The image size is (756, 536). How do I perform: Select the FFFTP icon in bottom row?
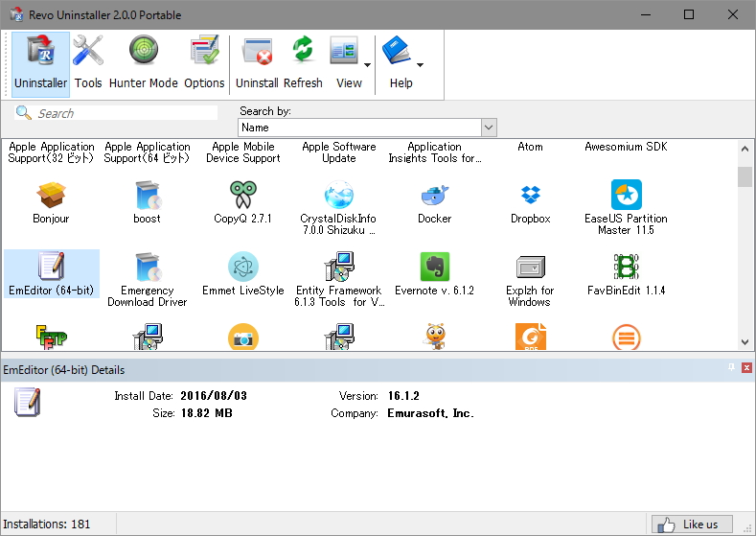click(x=51, y=337)
